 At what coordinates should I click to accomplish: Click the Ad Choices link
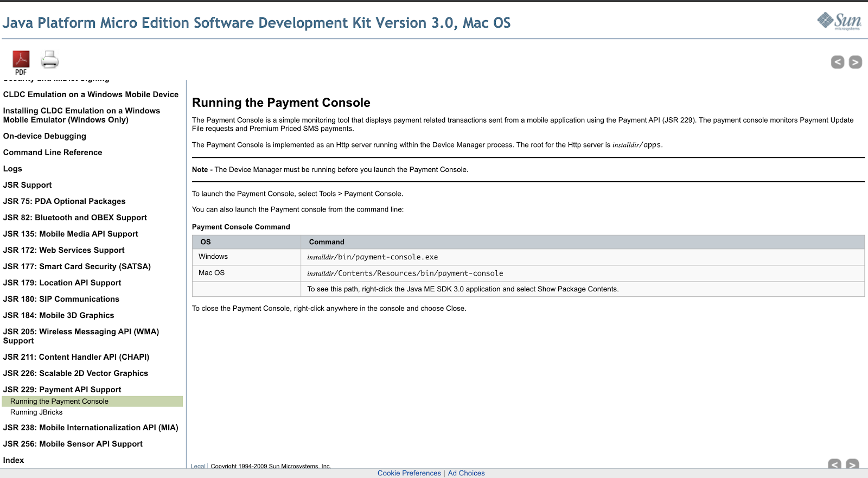pyautogui.click(x=466, y=473)
